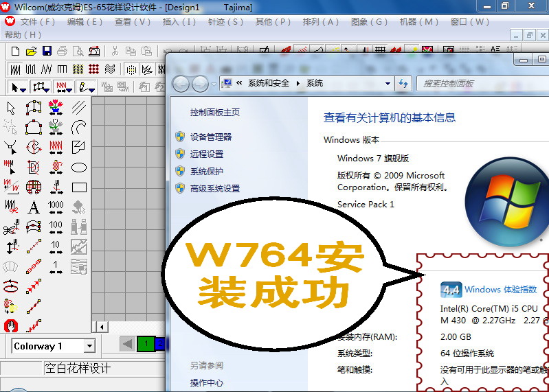Click the red flower travel by color icon
The height and width of the screenshot is (392, 549).
56,107
